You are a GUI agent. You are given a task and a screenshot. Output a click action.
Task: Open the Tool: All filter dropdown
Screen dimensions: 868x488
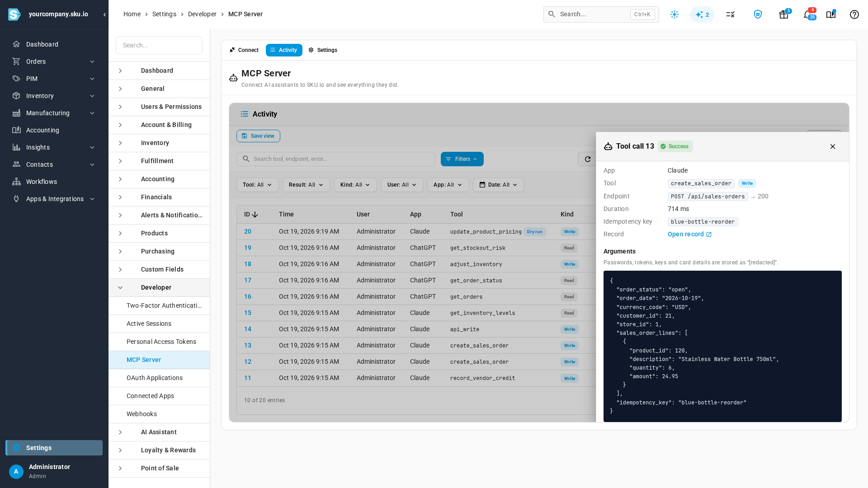pyautogui.click(x=257, y=185)
